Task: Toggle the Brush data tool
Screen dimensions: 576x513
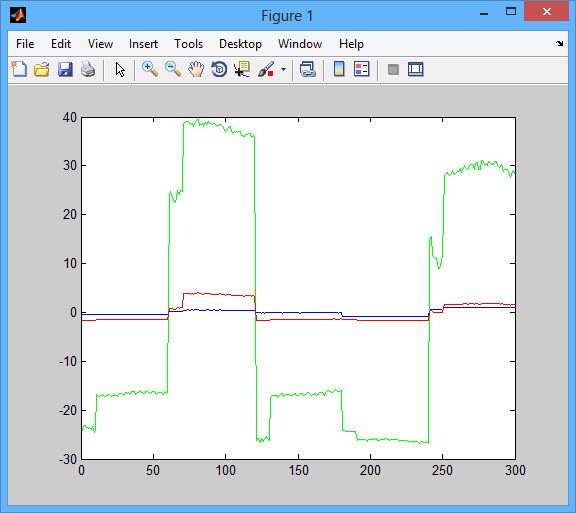Action: pos(266,69)
